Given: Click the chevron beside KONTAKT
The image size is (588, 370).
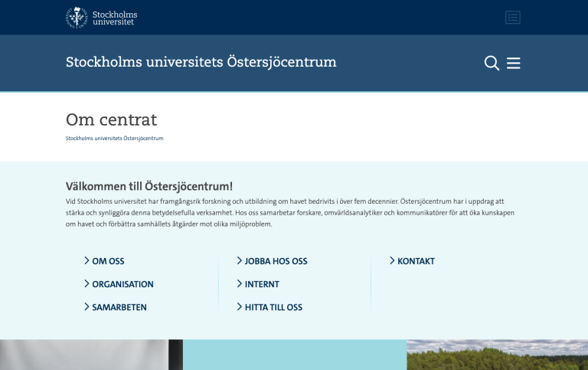Looking at the screenshot, I should (x=392, y=260).
